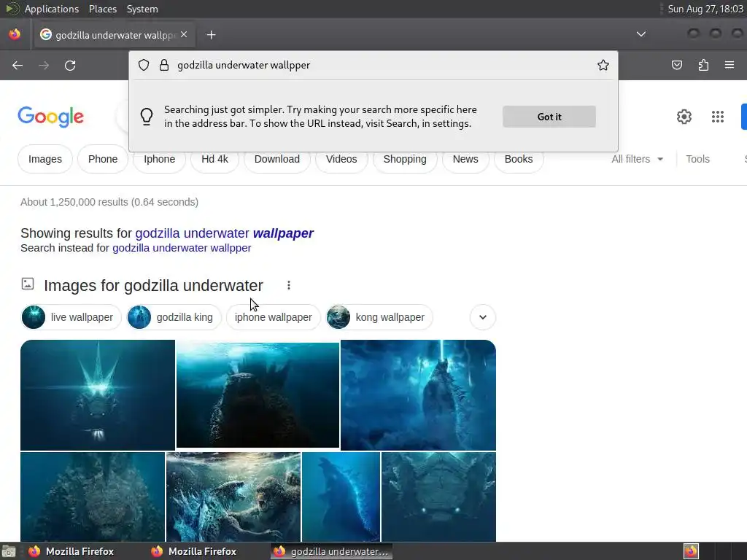Click the forward navigation arrow

[44, 65]
